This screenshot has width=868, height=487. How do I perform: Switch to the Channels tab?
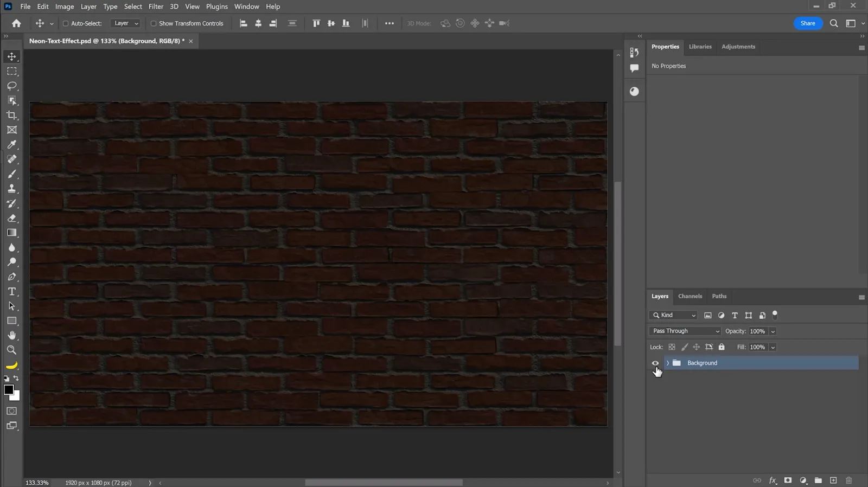tap(690, 297)
